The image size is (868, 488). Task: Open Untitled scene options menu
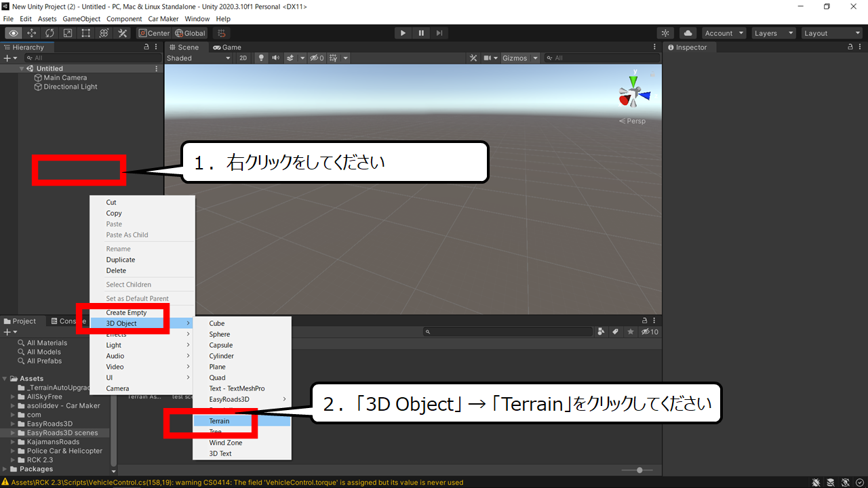[x=157, y=68]
